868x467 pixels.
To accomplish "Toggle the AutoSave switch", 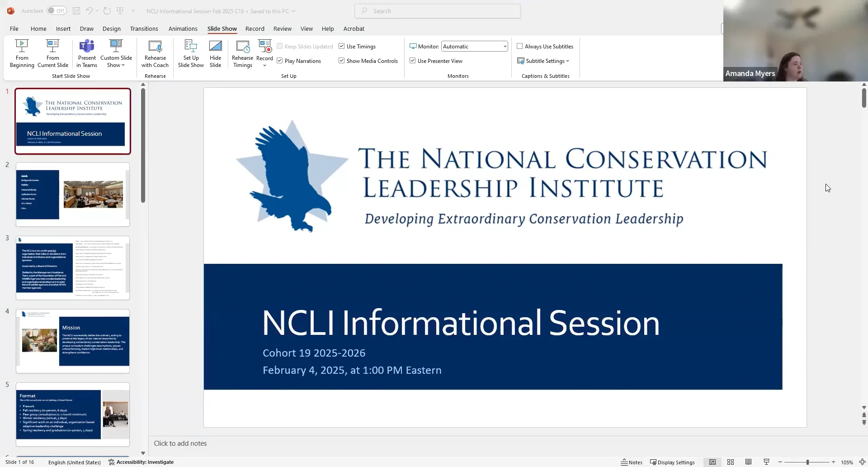I will tap(57, 11).
